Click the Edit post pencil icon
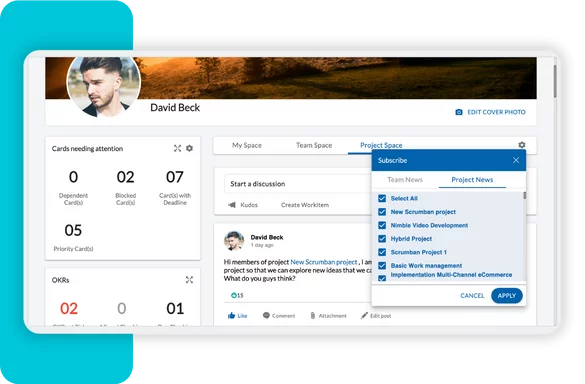Screen dimensions: 585x384 pos(364,316)
